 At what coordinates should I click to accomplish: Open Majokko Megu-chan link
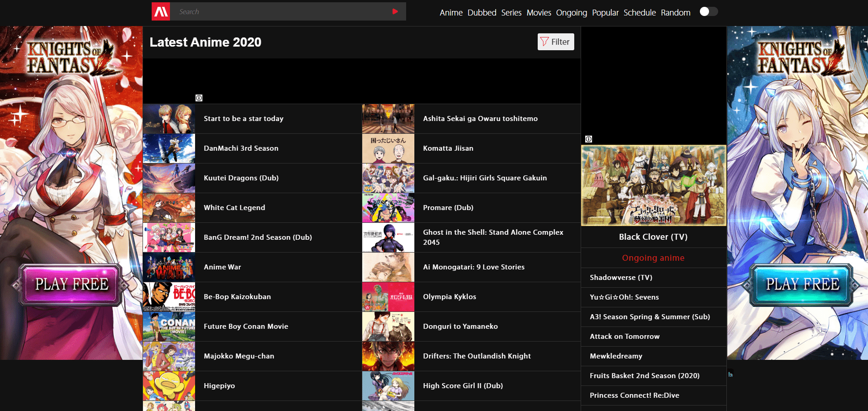239,356
